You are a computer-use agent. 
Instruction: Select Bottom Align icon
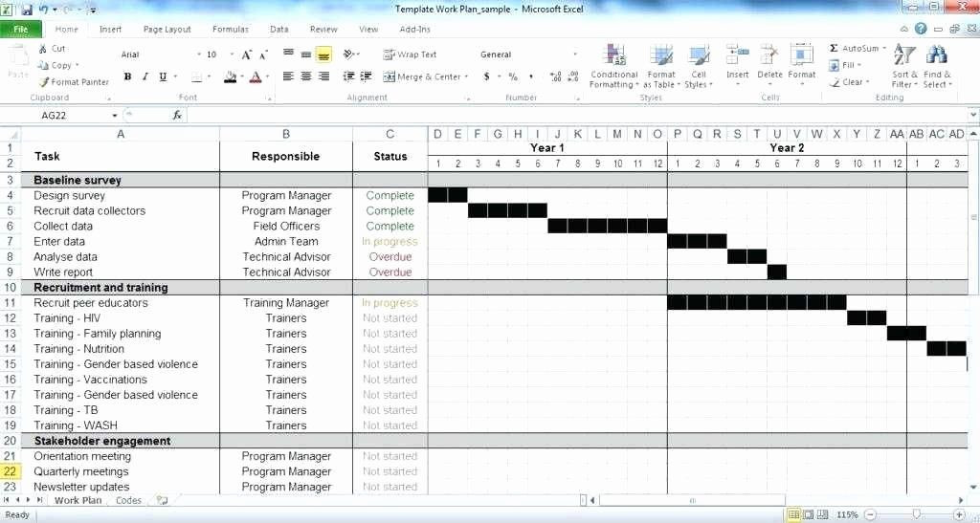tap(323, 54)
